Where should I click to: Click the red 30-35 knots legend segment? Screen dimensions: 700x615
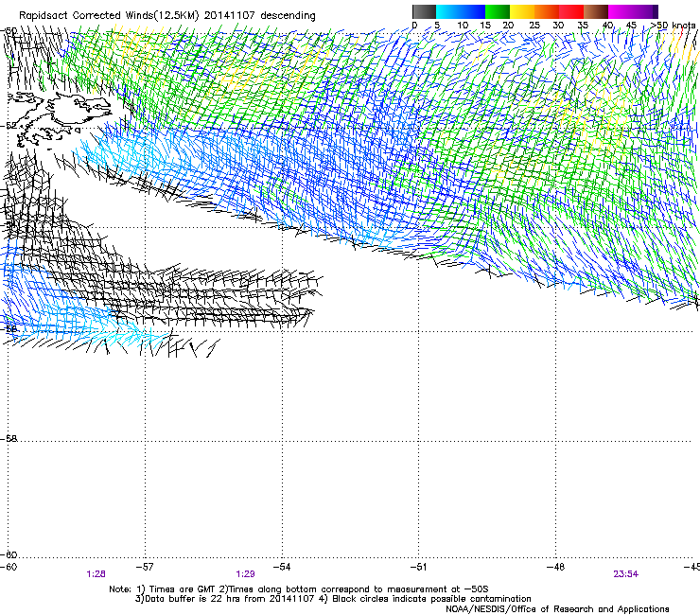coord(571,11)
